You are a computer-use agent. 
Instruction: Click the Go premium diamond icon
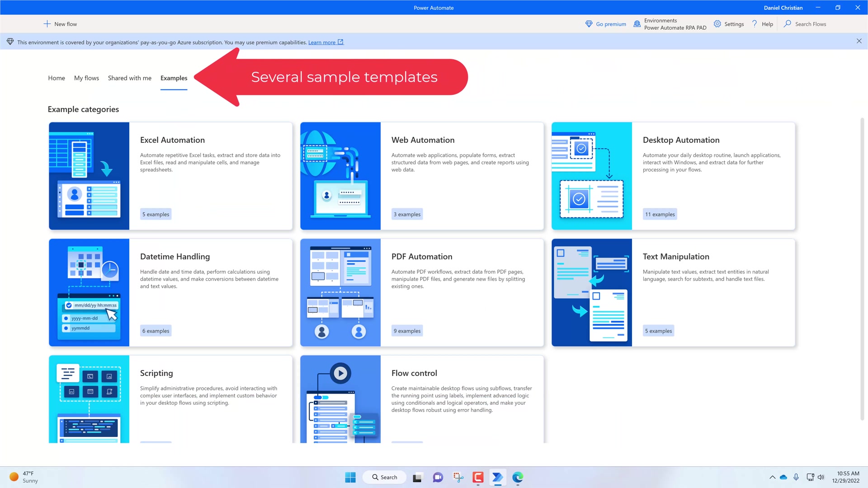(x=589, y=24)
